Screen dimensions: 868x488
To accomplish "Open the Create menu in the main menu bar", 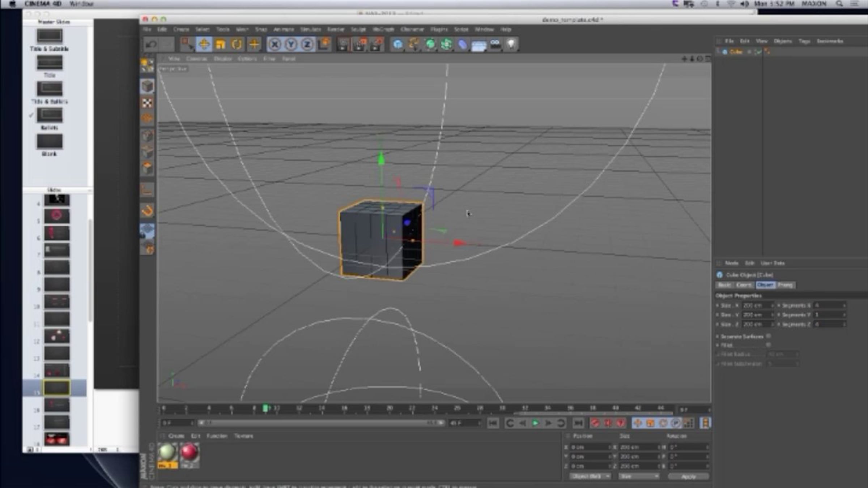I will 181,29.
